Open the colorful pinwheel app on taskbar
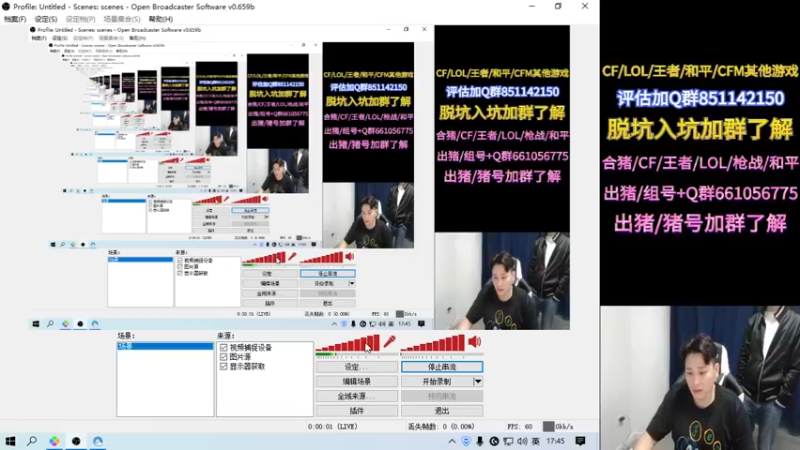The width and height of the screenshot is (800, 450). [x=54, y=441]
